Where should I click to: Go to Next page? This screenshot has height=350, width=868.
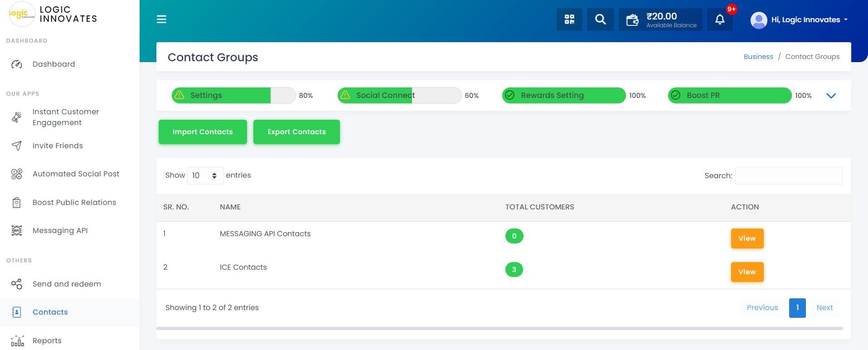point(824,308)
